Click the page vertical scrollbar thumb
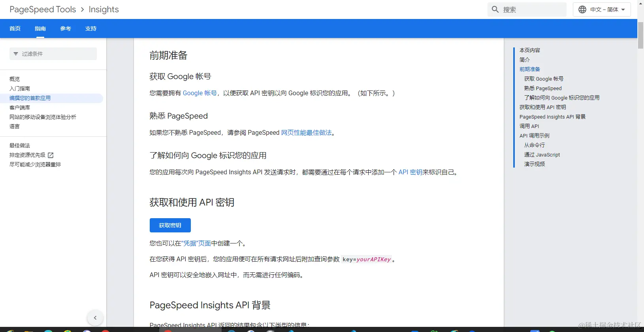644x332 pixels. (x=640, y=36)
